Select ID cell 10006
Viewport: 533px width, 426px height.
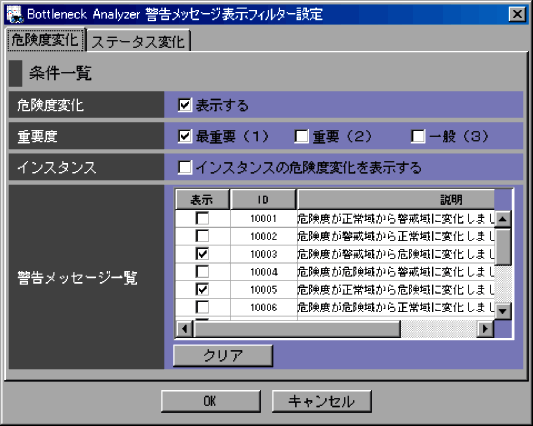tap(263, 307)
